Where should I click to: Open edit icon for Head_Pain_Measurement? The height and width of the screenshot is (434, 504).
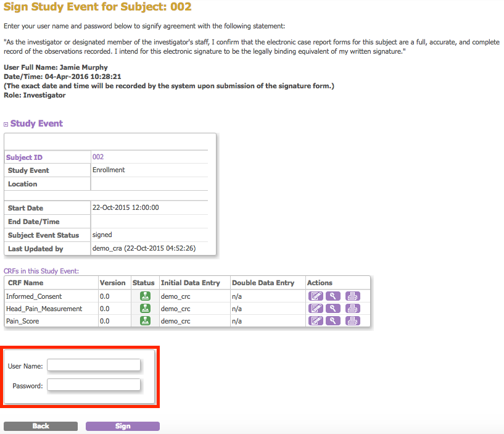[315, 308]
